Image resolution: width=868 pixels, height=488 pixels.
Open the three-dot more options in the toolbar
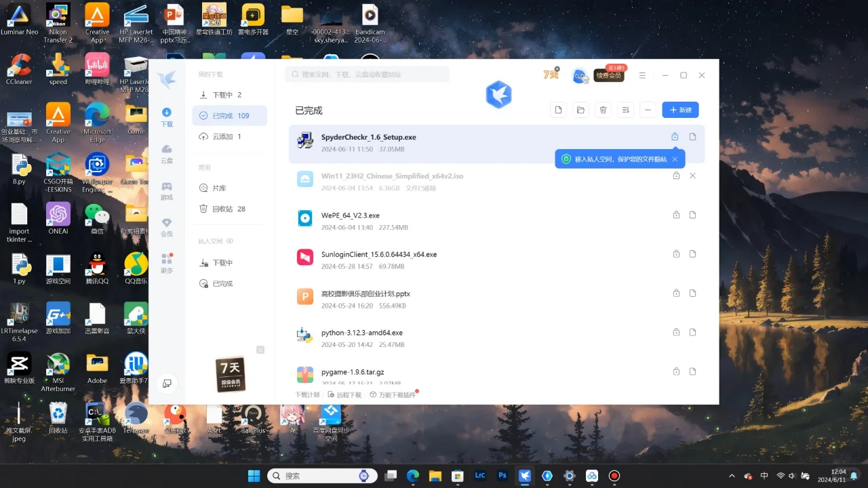tap(648, 110)
